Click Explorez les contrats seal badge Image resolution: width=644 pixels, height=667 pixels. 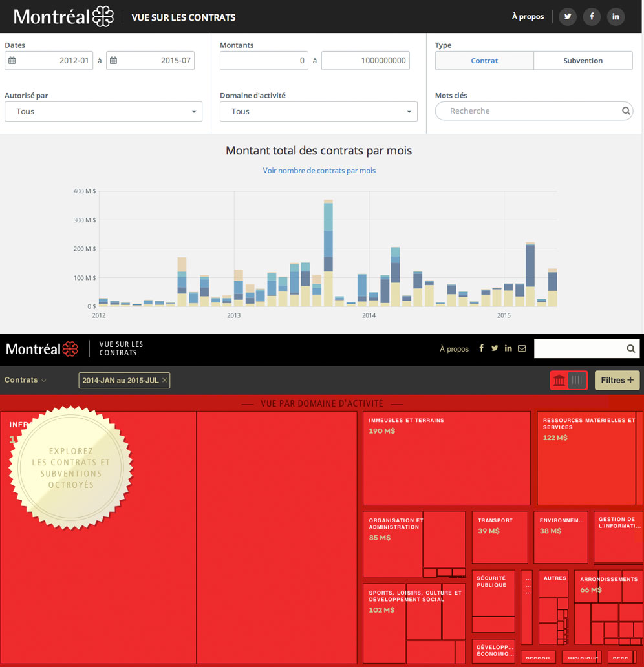pyautogui.click(x=71, y=468)
